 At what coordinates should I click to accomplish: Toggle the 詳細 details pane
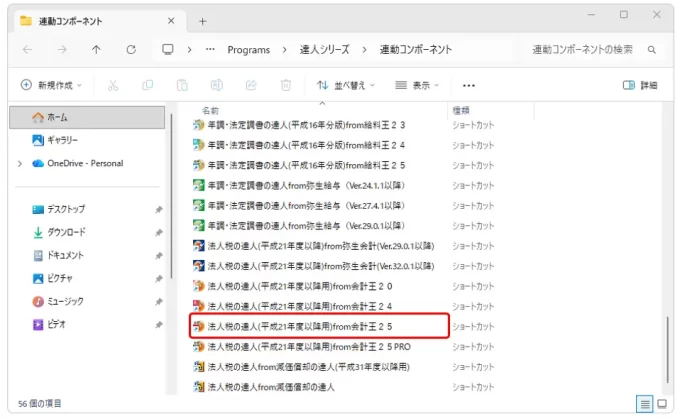pos(640,86)
